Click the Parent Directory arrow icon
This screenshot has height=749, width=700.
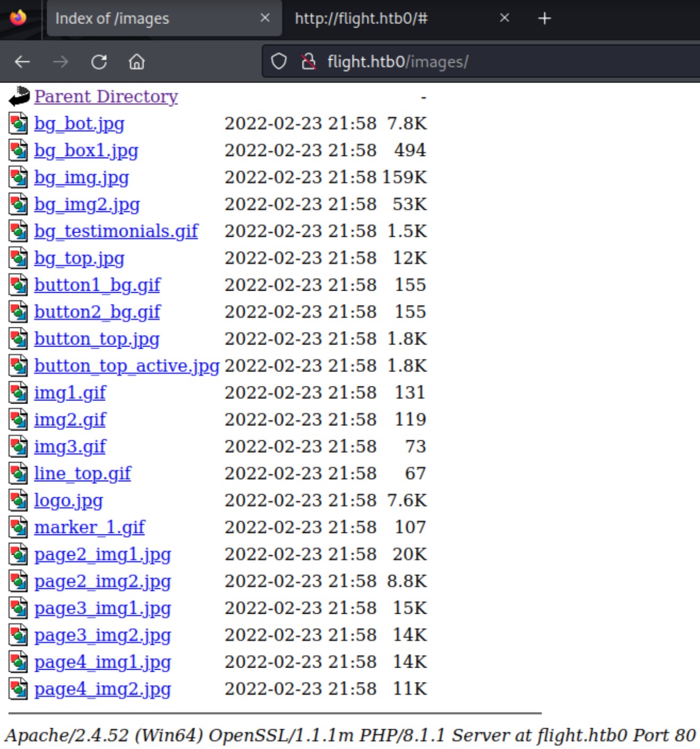pyautogui.click(x=18, y=95)
